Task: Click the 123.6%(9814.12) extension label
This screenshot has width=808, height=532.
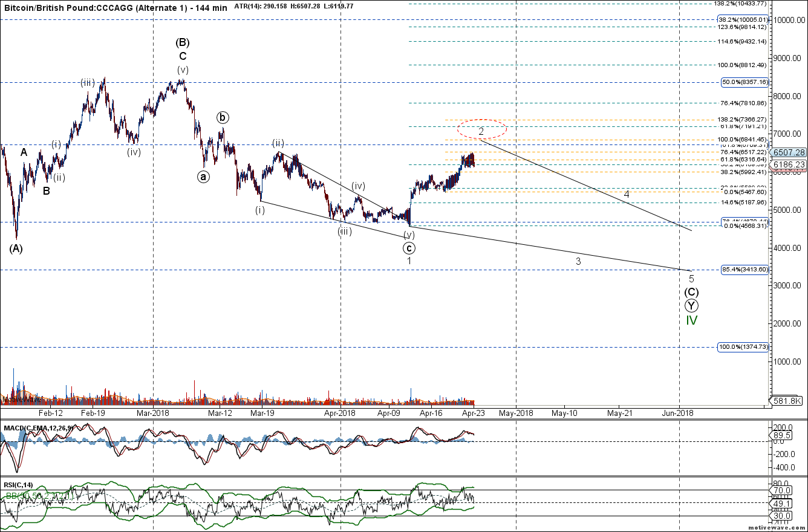Action: pyautogui.click(x=742, y=27)
